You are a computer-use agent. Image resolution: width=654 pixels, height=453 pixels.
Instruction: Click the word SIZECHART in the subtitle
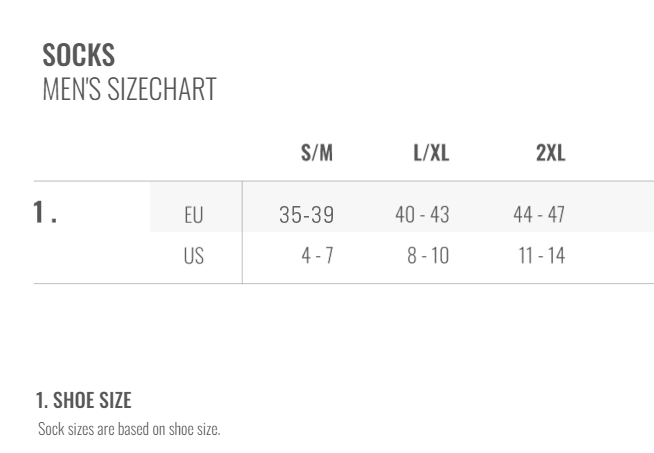click(x=162, y=89)
